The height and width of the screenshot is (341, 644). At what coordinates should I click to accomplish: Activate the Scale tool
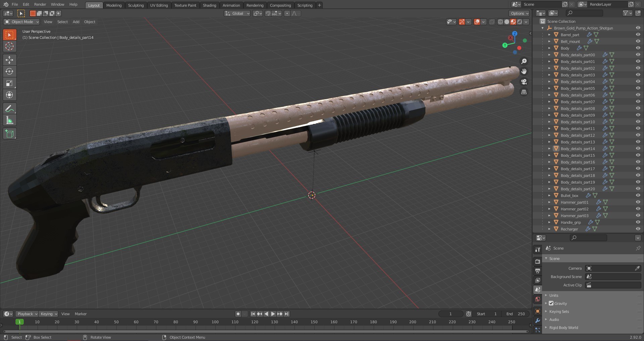tap(9, 83)
